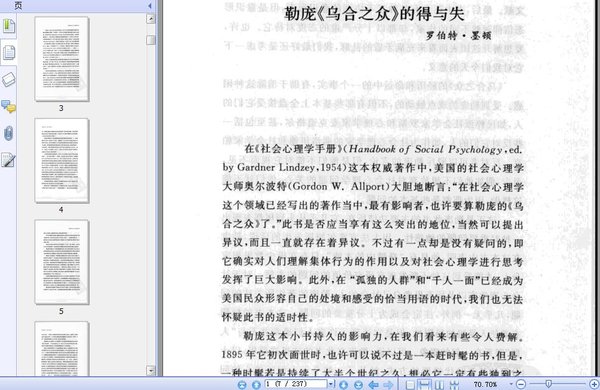Viewport: 600px width, 390px height.
Task: Click the page number input field
Action: pos(296,384)
